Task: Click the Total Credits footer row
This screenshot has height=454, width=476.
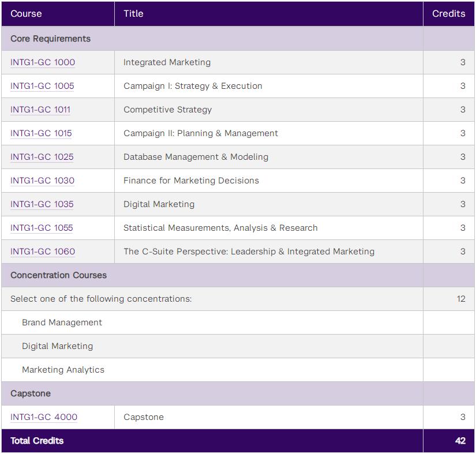Action: tap(238, 441)
